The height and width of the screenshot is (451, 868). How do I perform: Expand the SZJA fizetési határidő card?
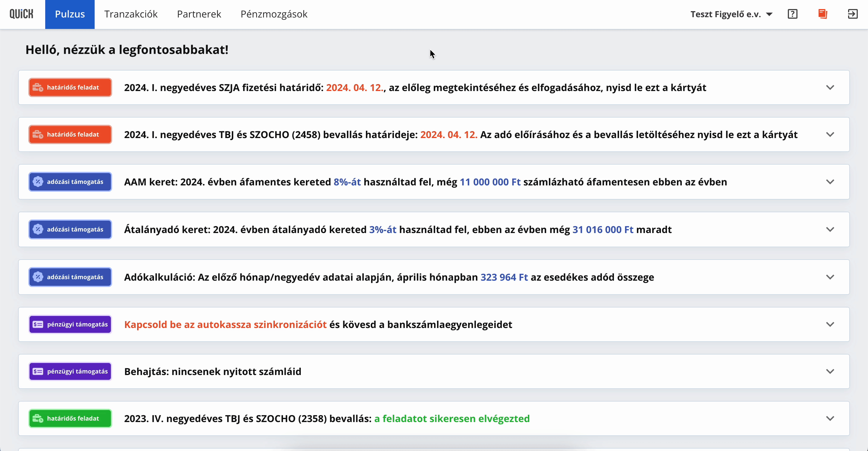(830, 87)
